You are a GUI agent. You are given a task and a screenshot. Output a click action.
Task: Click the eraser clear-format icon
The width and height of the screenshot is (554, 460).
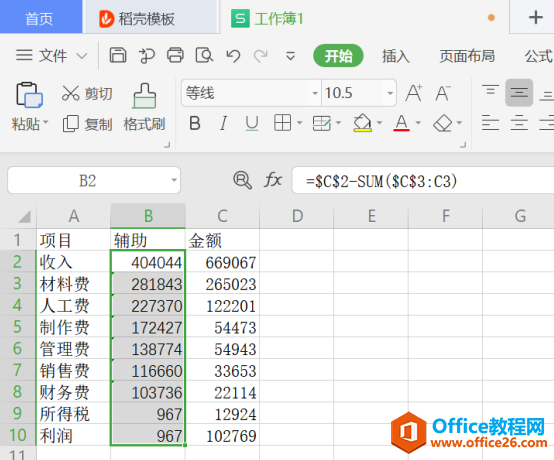coord(442,123)
